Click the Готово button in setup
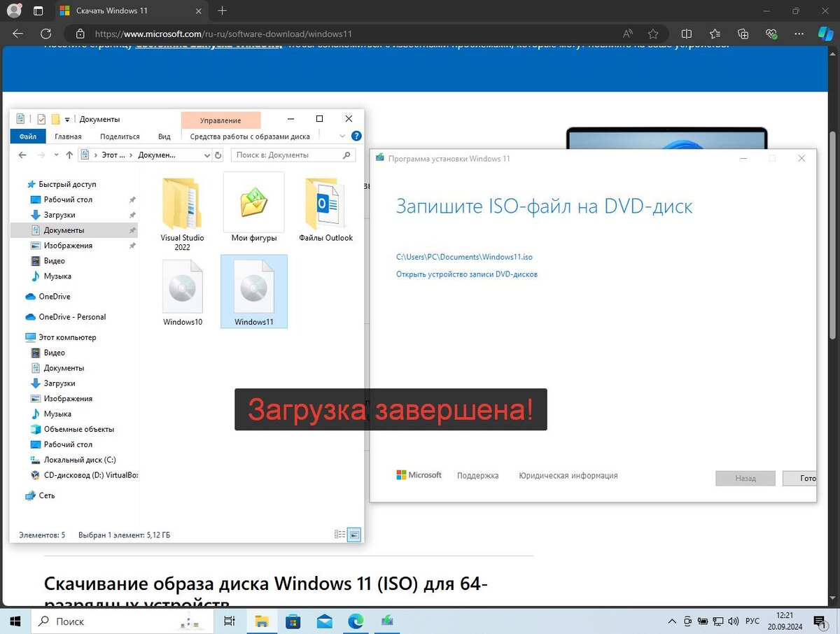840x634 pixels. tap(799, 479)
